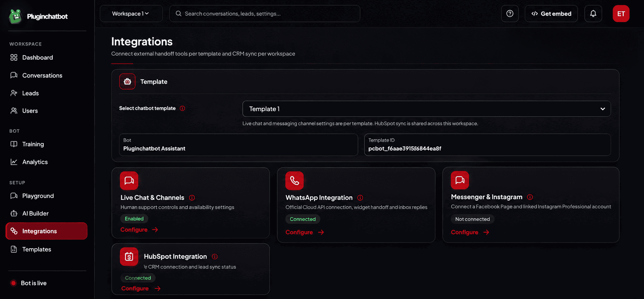This screenshot has width=644, height=299.
Task: Click info icon next to Live Chat & Channels
Action: tap(192, 198)
